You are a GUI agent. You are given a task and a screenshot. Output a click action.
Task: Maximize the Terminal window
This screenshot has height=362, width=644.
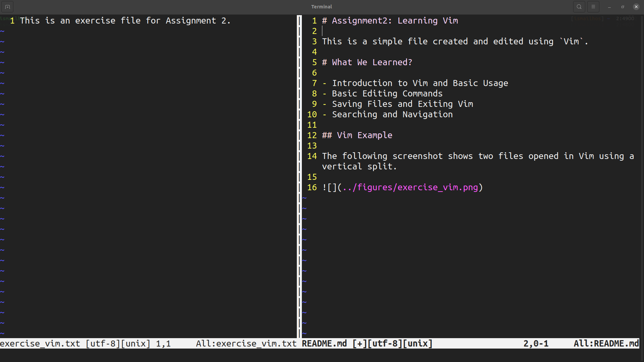(x=623, y=7)
